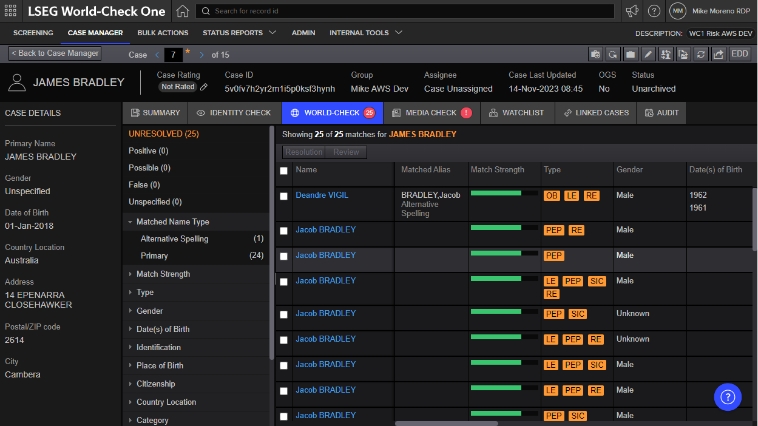The width and height of the screenshot is (758, 426).
Task: Expand the Citizenship filter section
Action: tap(155, 384)
